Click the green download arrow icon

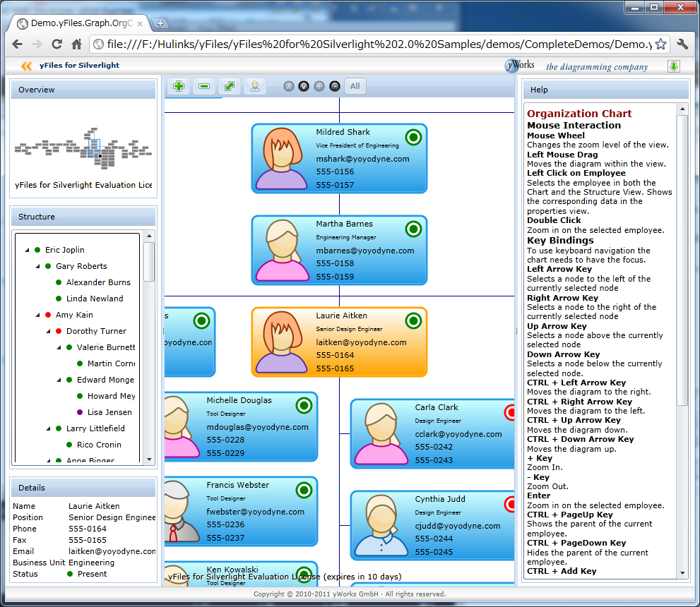point(674,66)
